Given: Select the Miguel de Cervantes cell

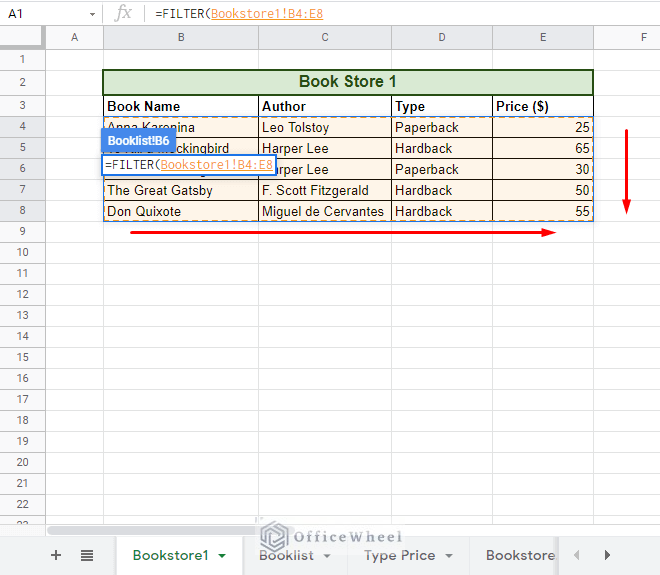Looking at the screenshot, I should click(324, 211).
